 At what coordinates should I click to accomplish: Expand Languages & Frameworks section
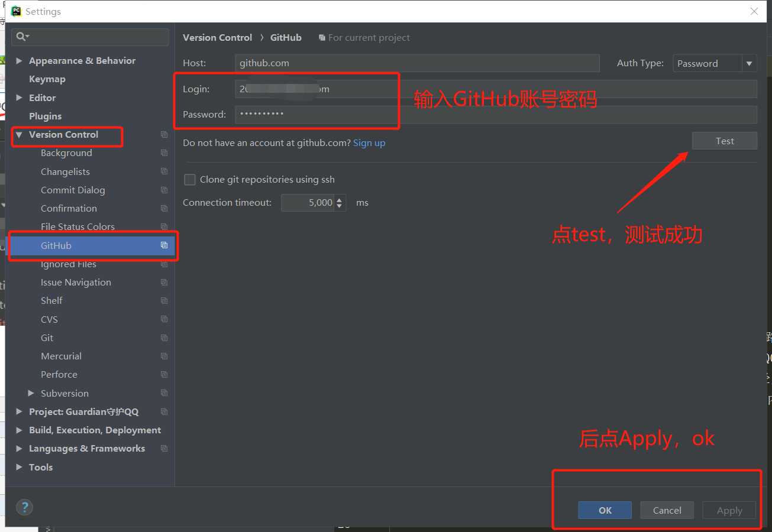(x=19, y=449)
